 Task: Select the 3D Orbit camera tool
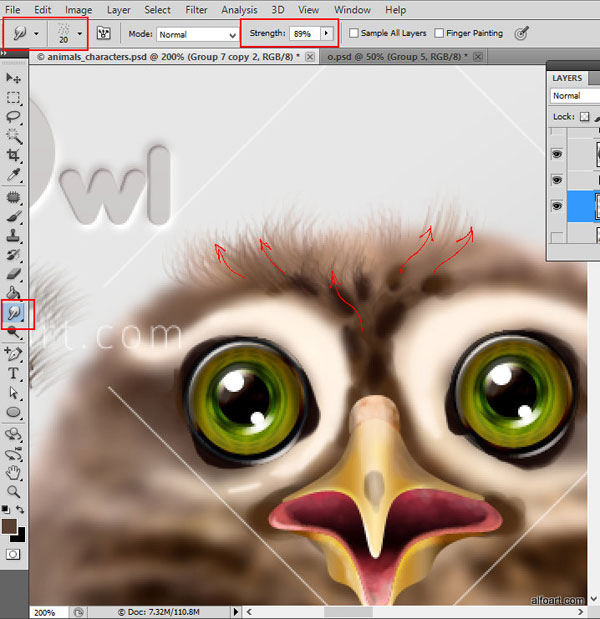(x=13, y=454)
